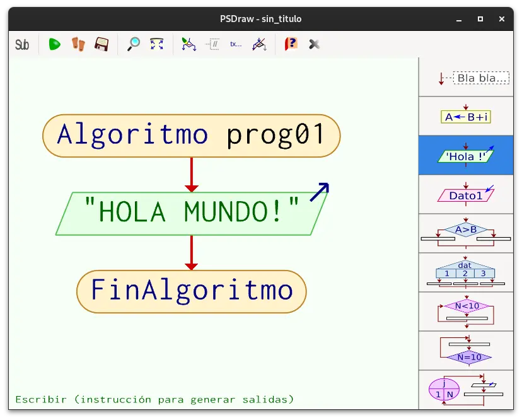Image resolution: width=522 pixels, height=420 pixels.
Task: Switch diagram style with colored flowchart icon
Action: click(x=188, y=44)
